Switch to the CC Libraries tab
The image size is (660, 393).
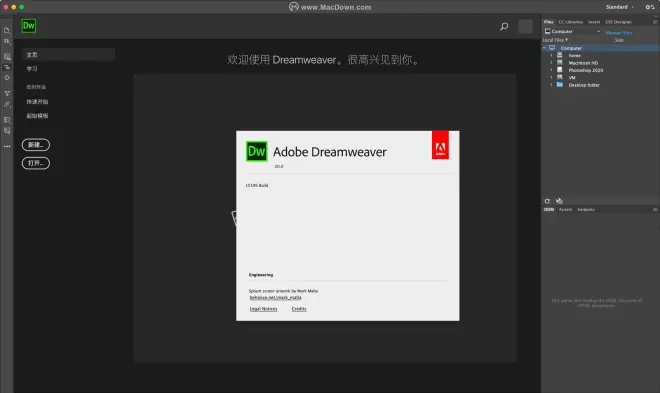(571, 22)
